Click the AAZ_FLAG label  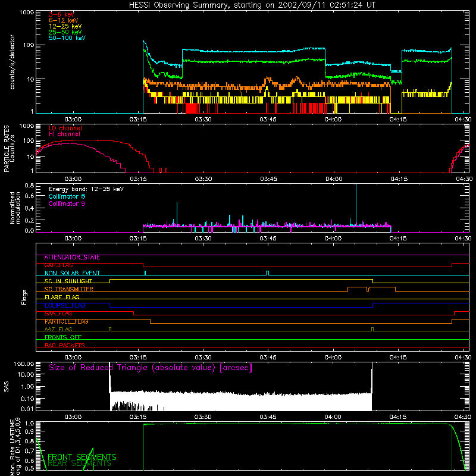[58, 329]
